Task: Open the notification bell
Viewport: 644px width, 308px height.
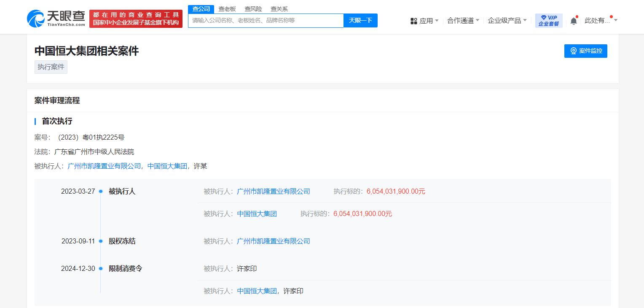Action: pos(574,21)
